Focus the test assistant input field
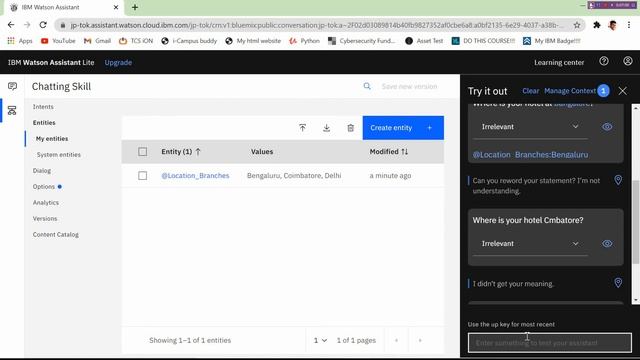640x360 pixels. point(550,342)
